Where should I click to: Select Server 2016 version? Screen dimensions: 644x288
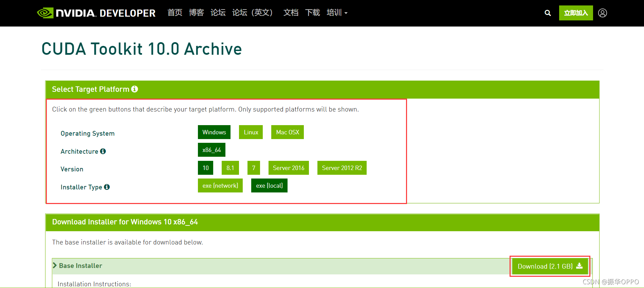coord(289,168)
